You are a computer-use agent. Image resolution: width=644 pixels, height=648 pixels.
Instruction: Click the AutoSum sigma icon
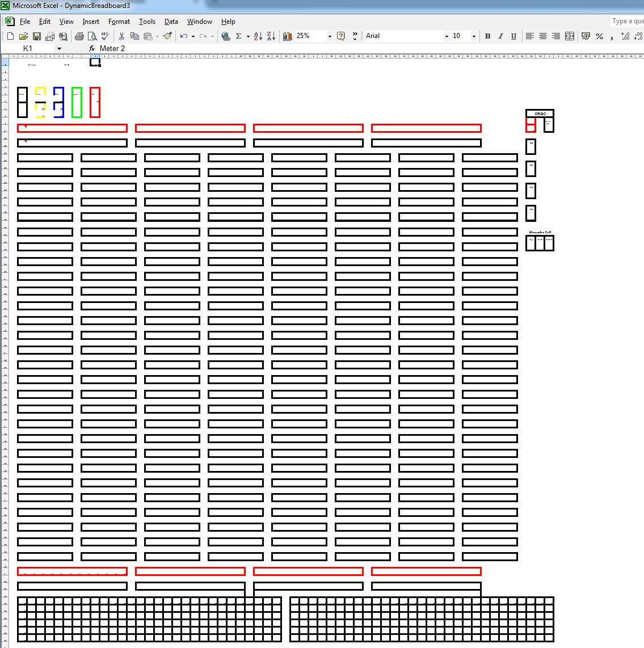239,36
